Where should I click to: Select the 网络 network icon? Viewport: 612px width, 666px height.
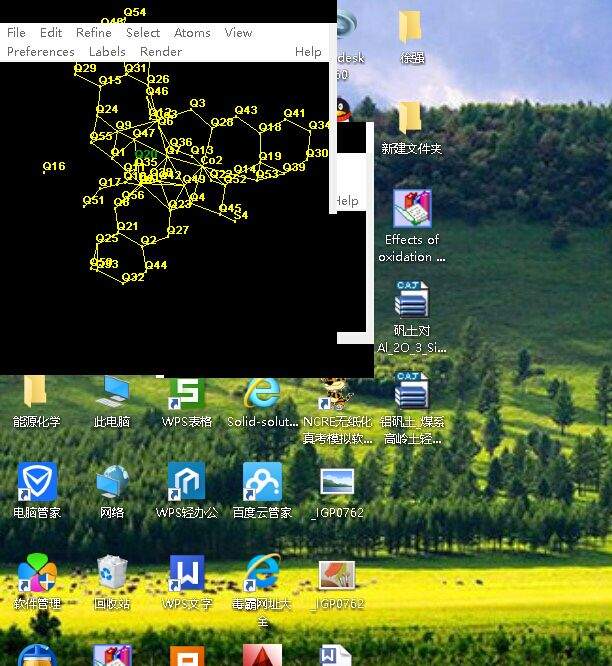(x=112, y=482)
